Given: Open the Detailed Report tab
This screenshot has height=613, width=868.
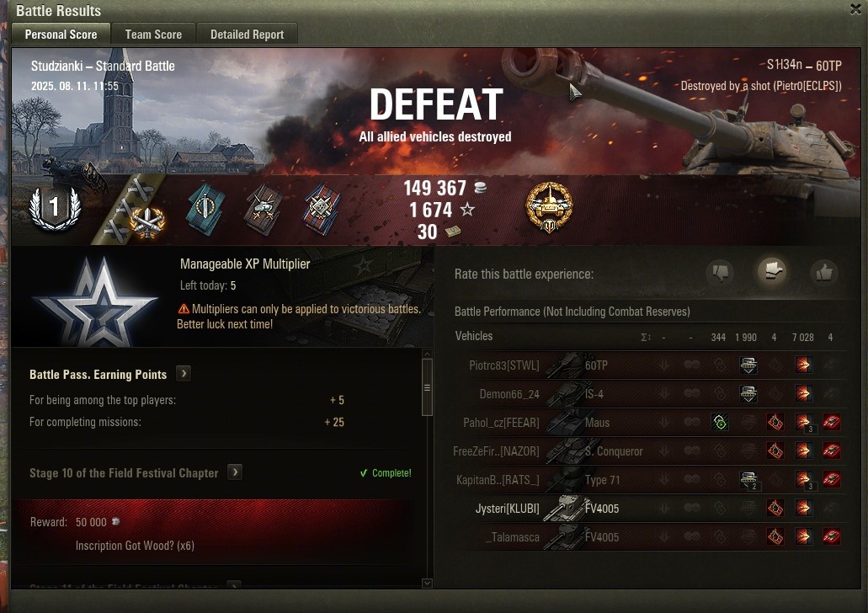Looking at the screenshot, I should 247,35.
